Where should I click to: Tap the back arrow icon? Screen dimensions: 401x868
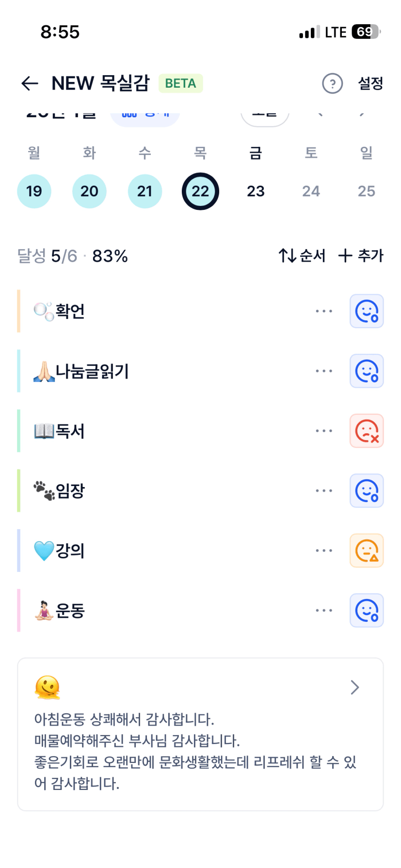30,83
